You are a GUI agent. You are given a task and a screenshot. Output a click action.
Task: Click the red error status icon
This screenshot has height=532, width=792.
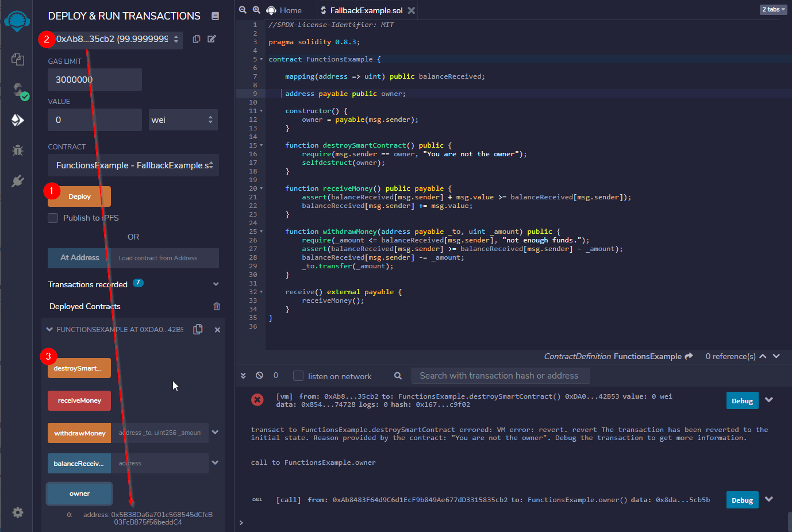tap(257, 400)
